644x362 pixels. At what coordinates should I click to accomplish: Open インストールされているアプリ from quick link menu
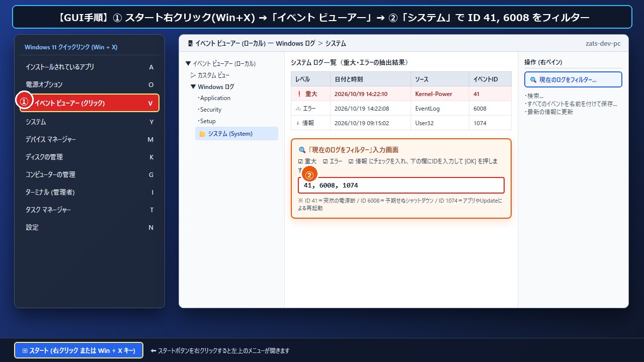pyautogui.click(x=90, y=67)
